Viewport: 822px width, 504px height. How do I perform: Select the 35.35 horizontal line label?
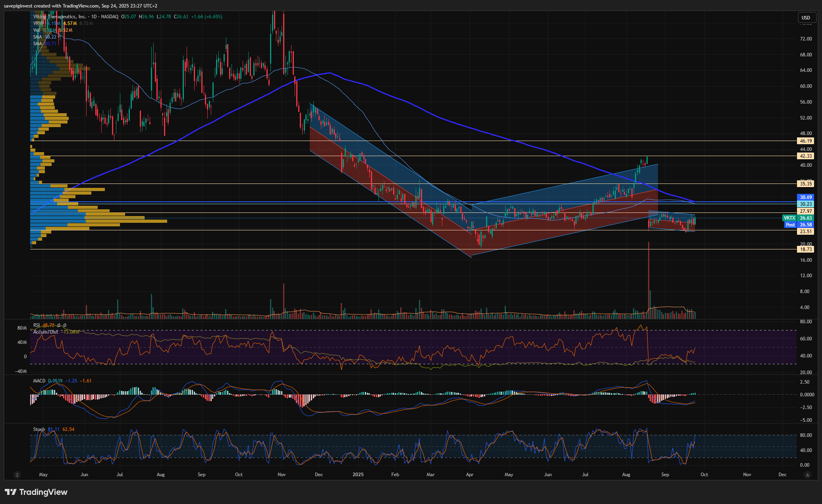805,184
